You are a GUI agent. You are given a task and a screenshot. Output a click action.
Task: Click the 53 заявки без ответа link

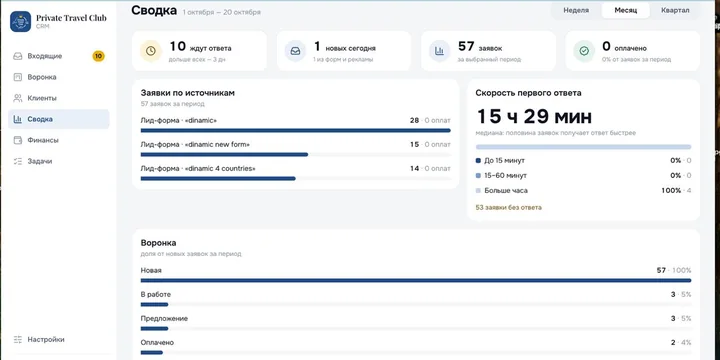(x=508, y=208)
